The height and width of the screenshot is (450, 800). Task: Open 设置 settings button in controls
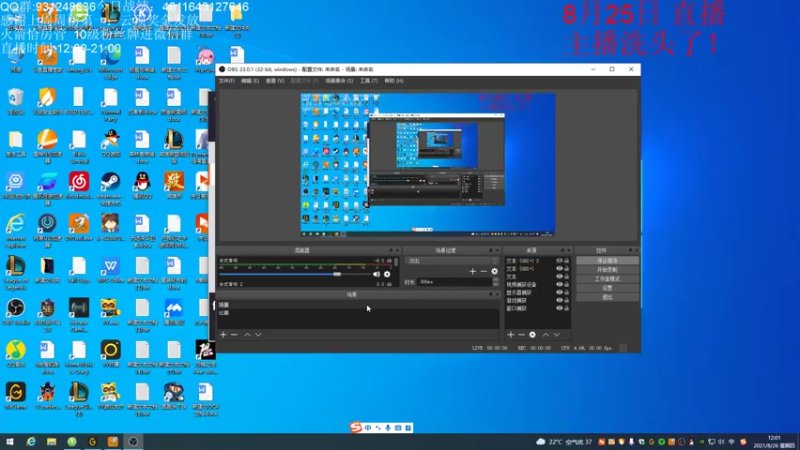(607, 288)
